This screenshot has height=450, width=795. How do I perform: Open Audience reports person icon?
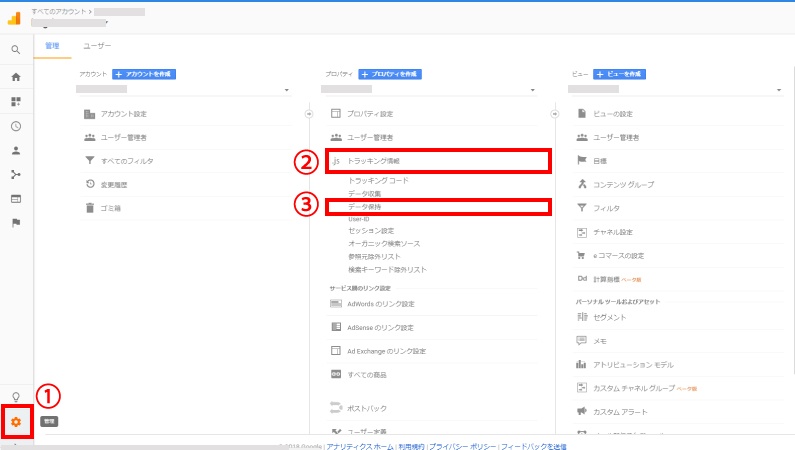pos(16,151)
